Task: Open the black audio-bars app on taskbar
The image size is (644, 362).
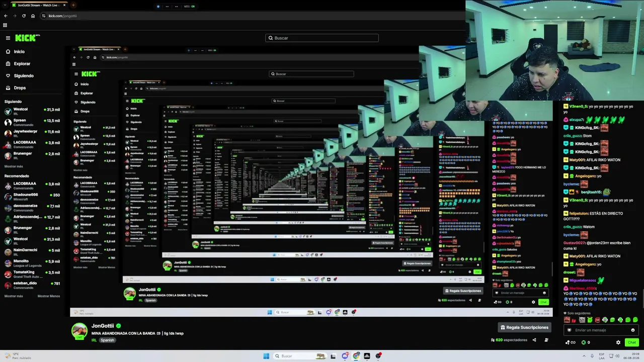Action: pyautogui.click(x=367, y=356)
